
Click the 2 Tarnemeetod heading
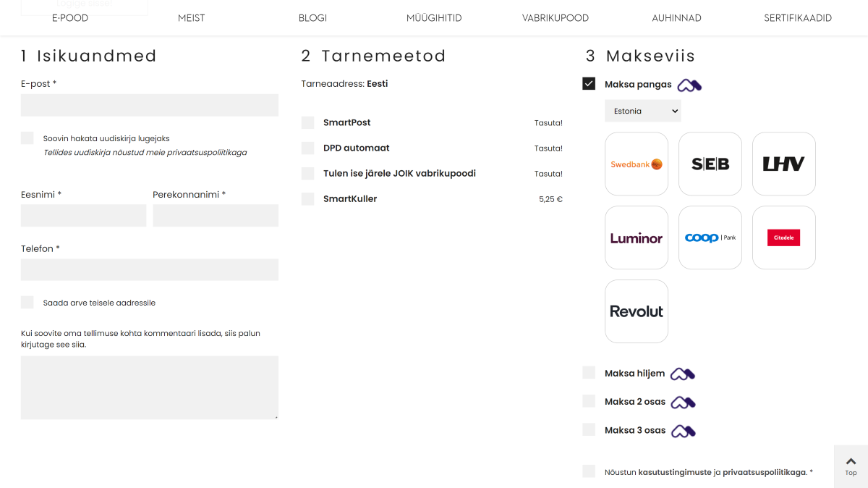(x=373, y=56)
